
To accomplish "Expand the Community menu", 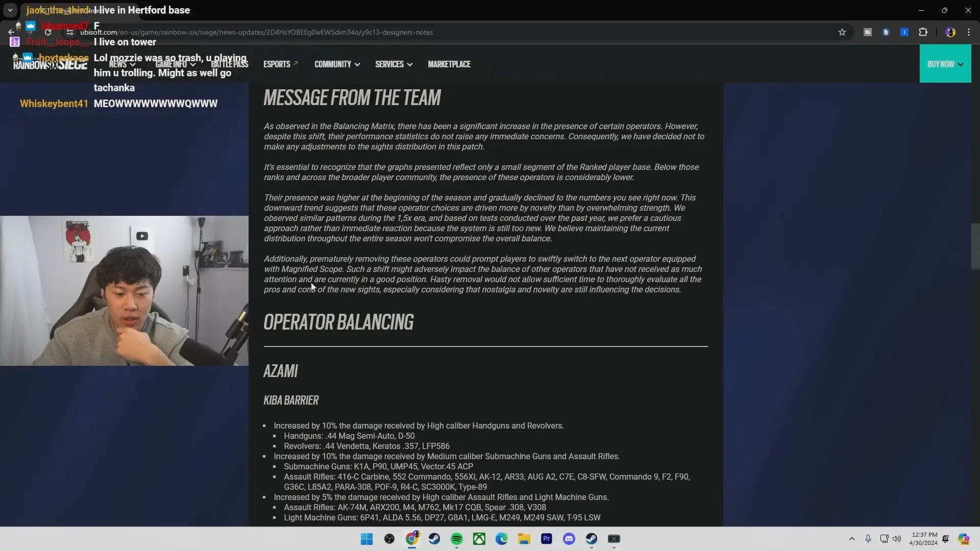I will [337, 64].
